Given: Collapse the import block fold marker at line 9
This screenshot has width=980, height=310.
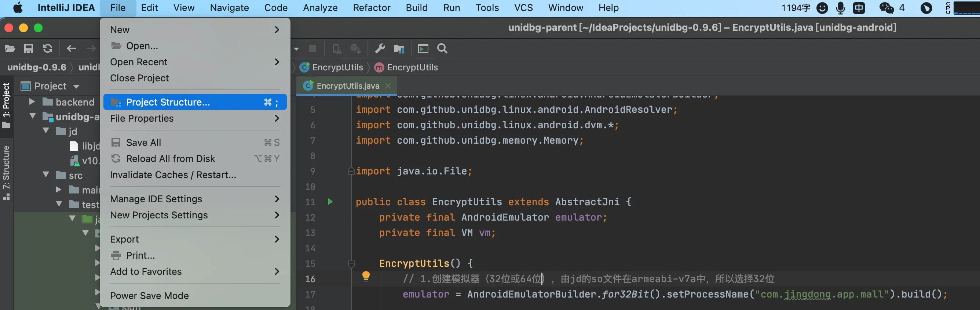Looking at the screenshot, I should pos(351,171).
